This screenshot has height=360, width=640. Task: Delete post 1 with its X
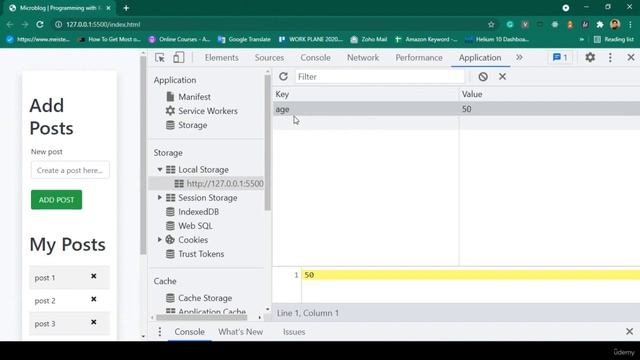pyautogui.click(x=93, y=276)
